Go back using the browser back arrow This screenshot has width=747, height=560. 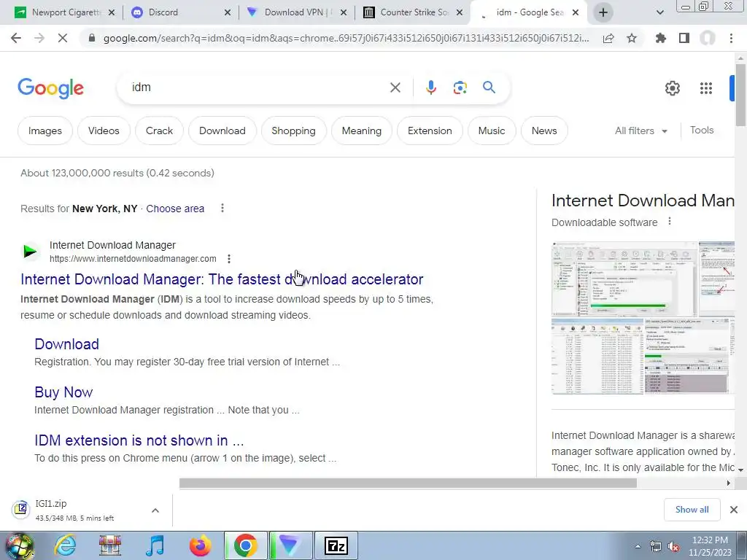[x=16, y=38]
